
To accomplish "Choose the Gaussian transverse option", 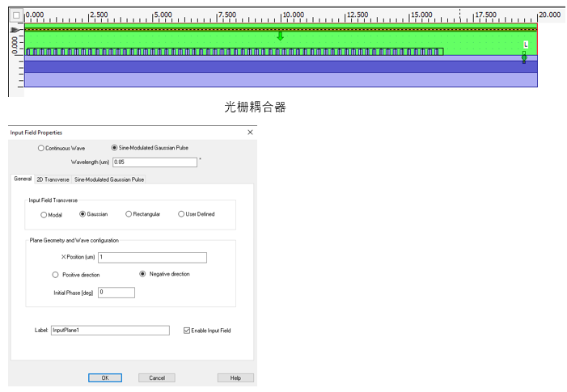I will (x=83, y=214).
